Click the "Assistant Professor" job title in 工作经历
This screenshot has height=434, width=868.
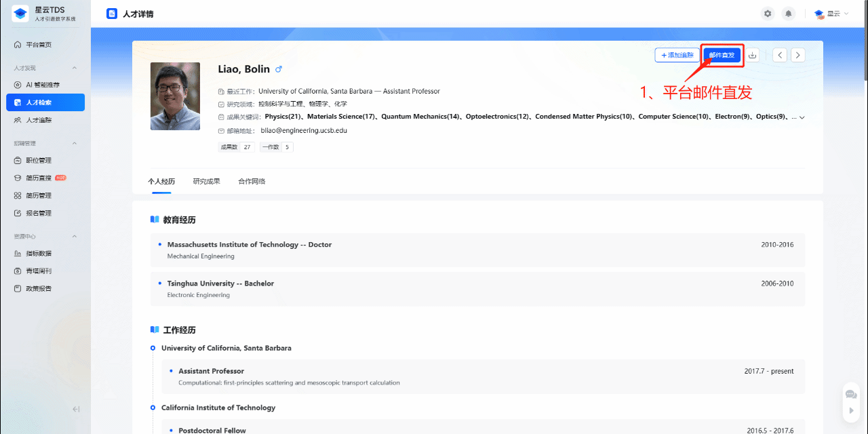point(211,371)
